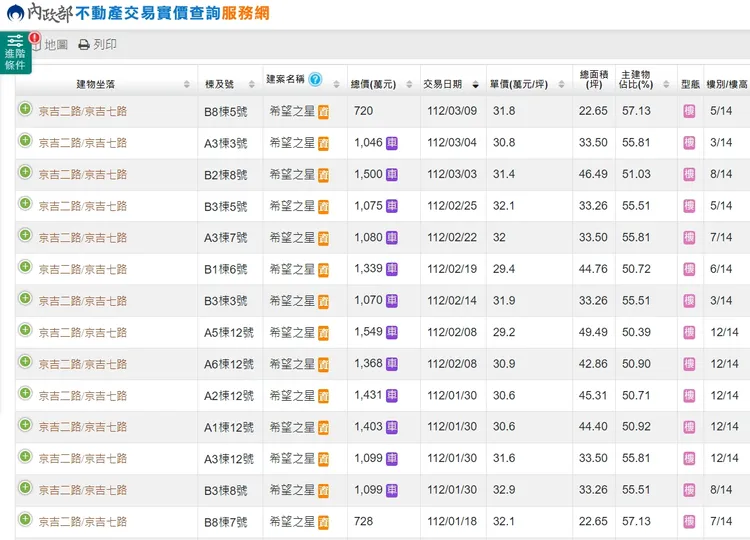Sort by 總面積(坪) column header
The width and height of the screenshot is (750, 540).
(593, 80)
